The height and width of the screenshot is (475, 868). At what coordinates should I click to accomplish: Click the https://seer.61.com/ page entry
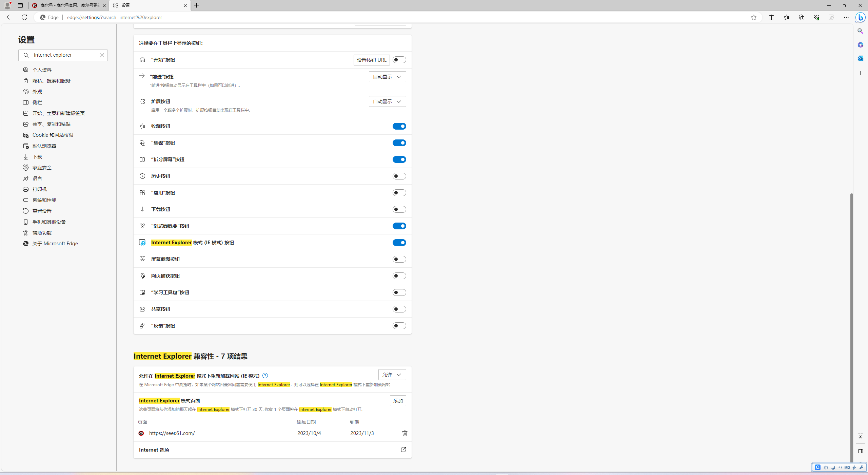[x=172, y=433]
